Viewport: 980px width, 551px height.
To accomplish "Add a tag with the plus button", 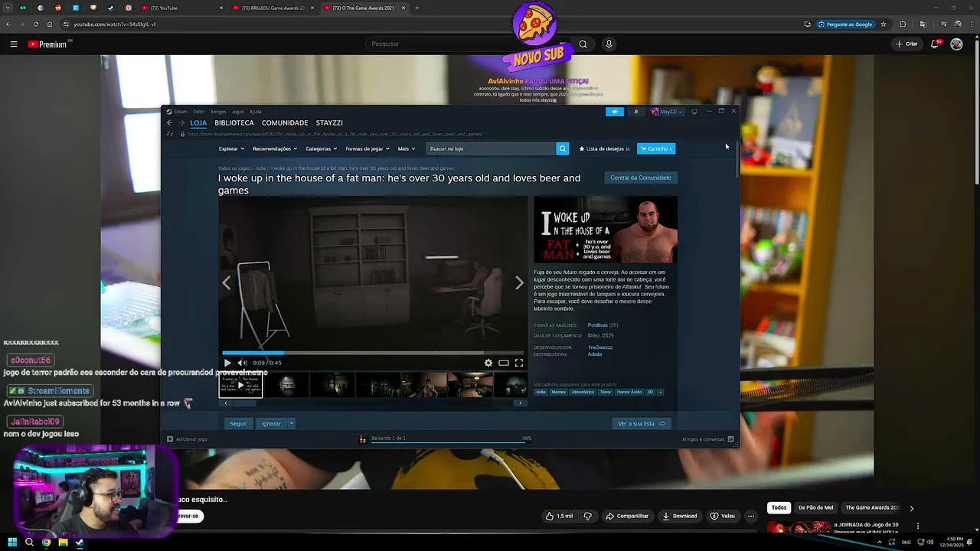I will [x=660, y=392].
